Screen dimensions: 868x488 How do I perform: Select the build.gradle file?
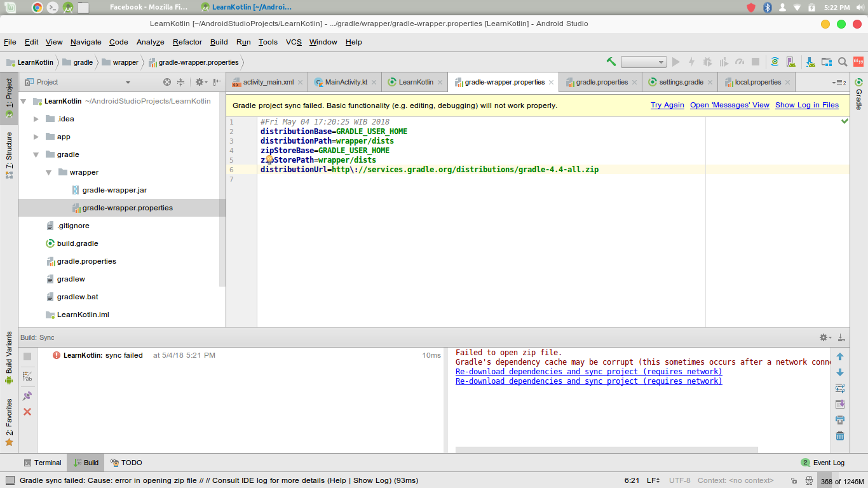point(78,243)
